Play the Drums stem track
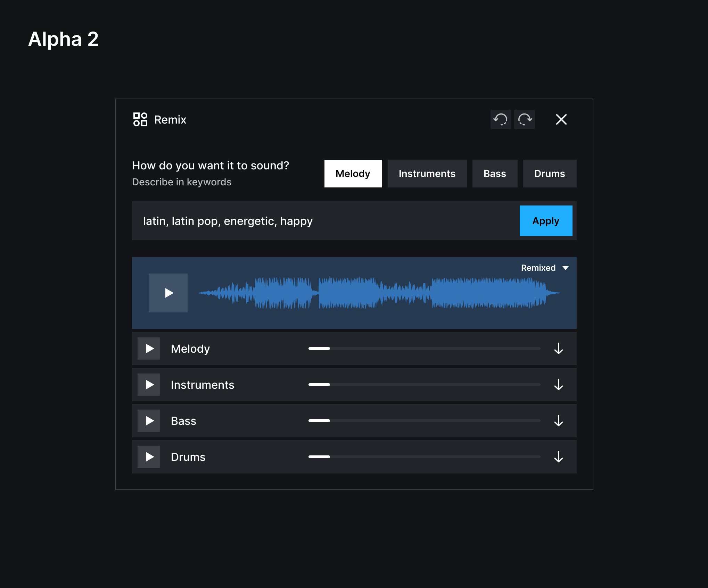The image size is (708, 588). (149, 457)
